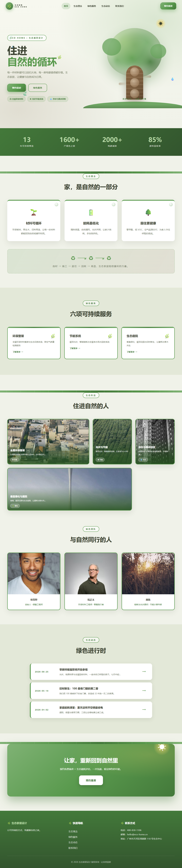This screenshot has height=868, width=182.
Task: Click the 节水 tag on 净水与雨水回收 project
Action: pyautogui.click(x=143, y=460)
